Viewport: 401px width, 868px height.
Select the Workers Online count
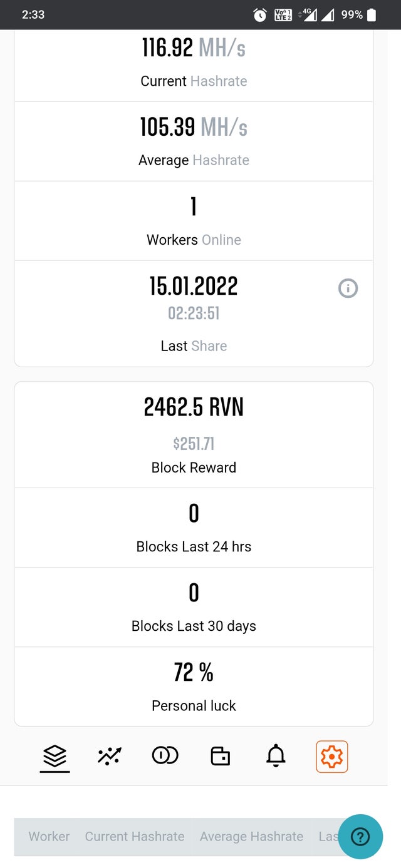pyautogui.click(x=194, y=207)
